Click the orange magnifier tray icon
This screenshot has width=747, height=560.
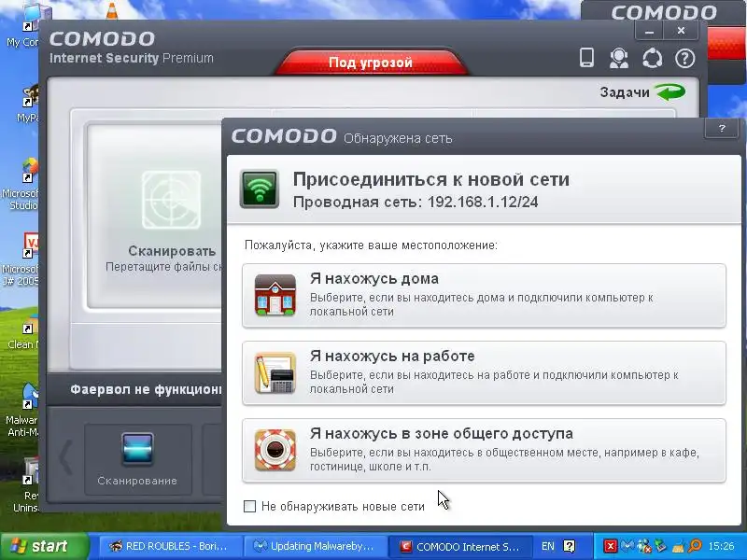(695, 546)
